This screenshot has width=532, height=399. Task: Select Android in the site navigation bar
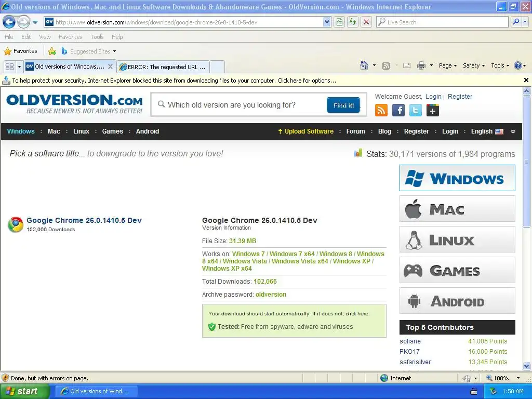(x=147, y=131)
